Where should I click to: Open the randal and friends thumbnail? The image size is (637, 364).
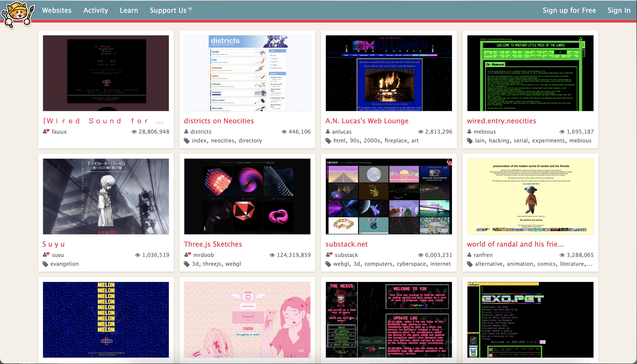[x=530, y=196]
